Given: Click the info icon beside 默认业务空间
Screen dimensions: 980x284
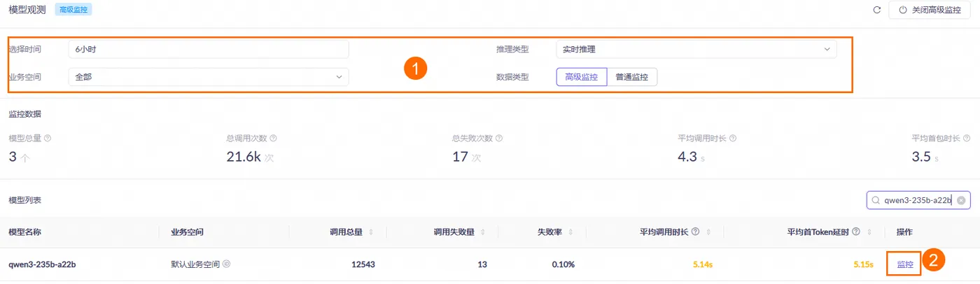Looking at the screenshot, I should tap(227, 264).
